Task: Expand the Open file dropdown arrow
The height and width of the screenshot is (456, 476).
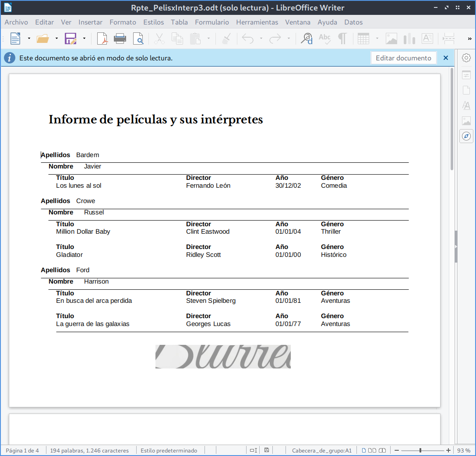Action: (56, 39)
